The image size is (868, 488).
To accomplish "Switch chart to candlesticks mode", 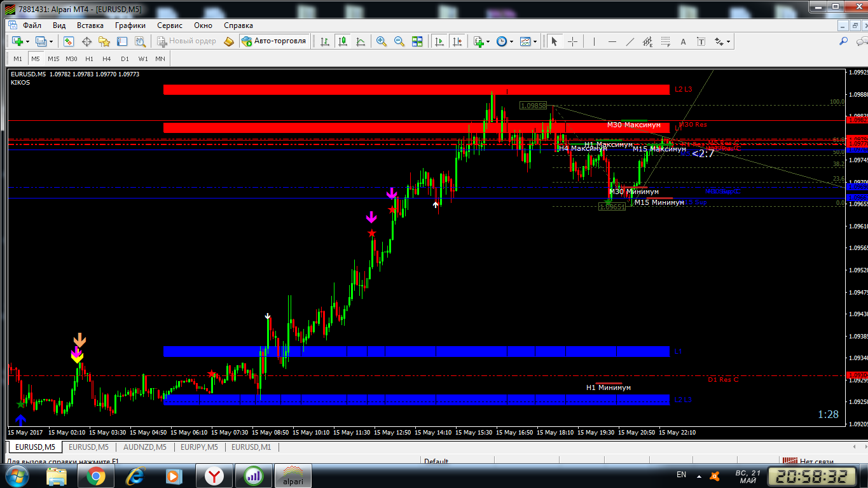I will pyautogui.click(x=343, y=41).
